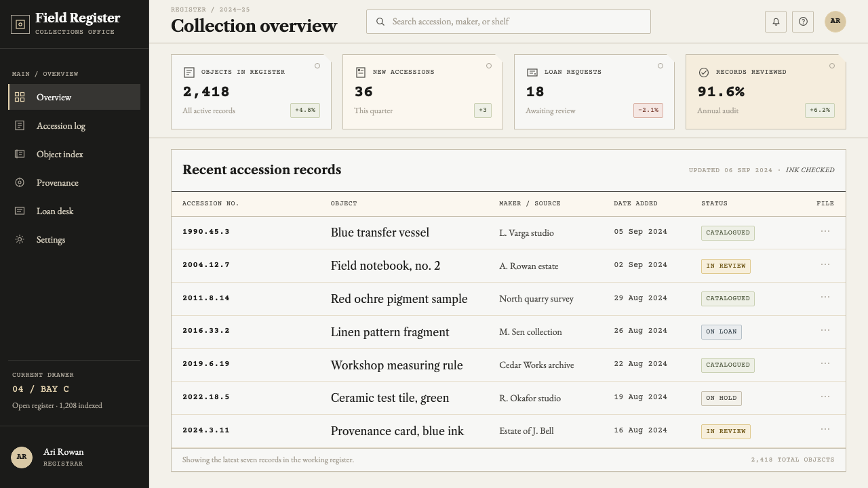
Task: Go to Overview in the sidebar
Action: click(75, 97)
